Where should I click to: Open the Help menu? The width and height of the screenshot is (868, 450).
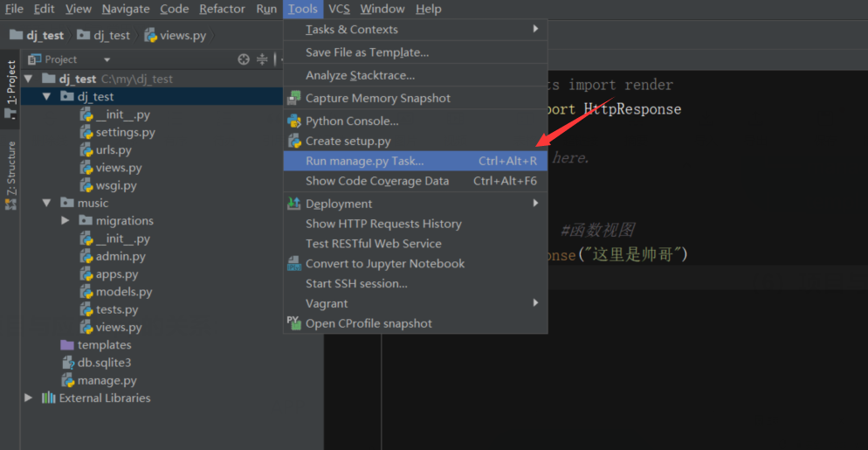(429, 9)
